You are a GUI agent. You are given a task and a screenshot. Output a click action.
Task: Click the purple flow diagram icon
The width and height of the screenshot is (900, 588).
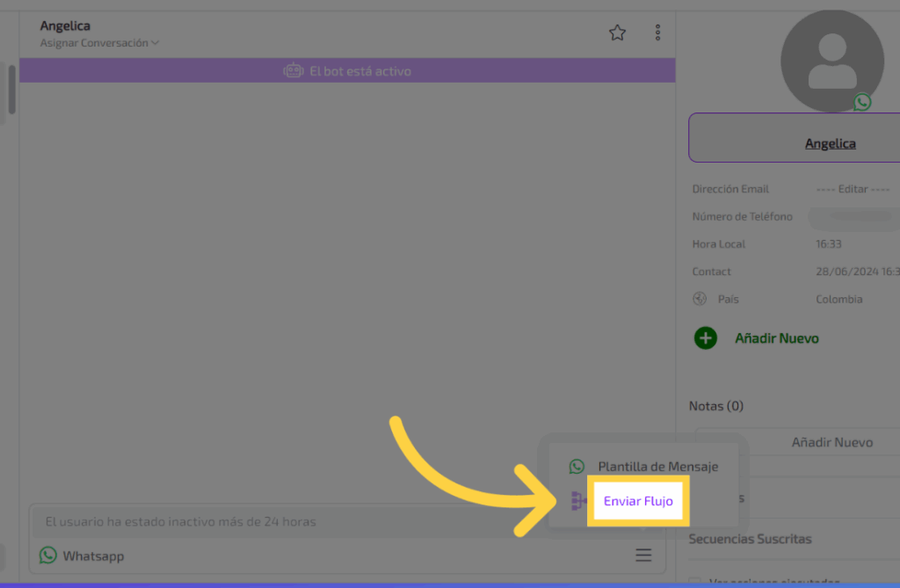pyautogui.click(x=578, y=501)
